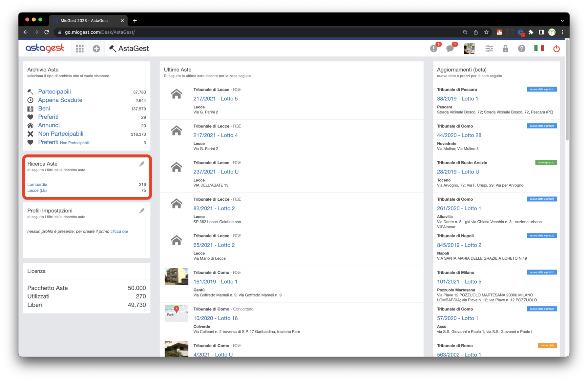Open auction 10/2020 - Lotto 16
The width and height of the screenshot is (588, 381).
click(216, 318)
